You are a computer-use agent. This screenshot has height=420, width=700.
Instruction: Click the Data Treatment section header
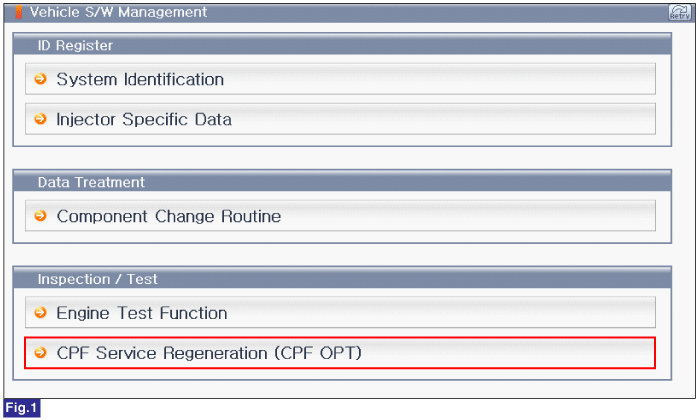(x=342, y=182)
